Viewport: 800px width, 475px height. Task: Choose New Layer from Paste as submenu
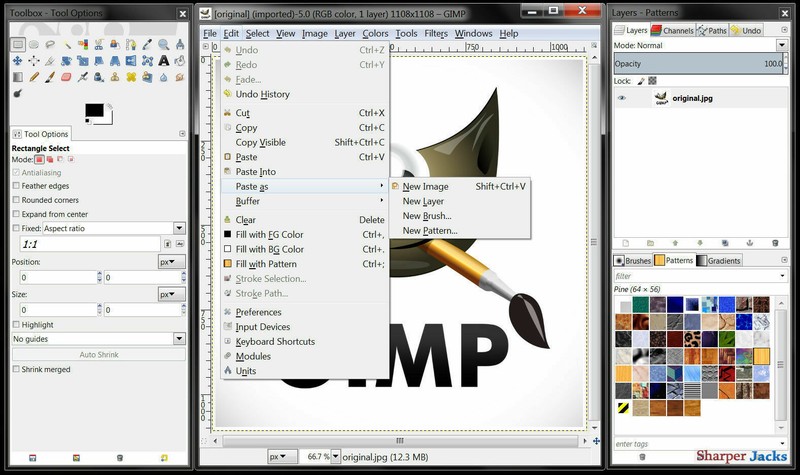point(423,201)
